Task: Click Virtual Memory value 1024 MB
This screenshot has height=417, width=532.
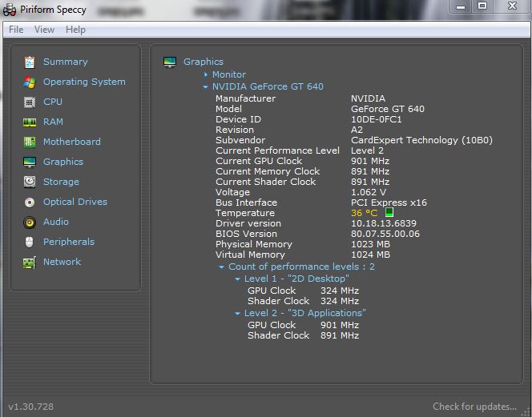Action: coord(370,255)
